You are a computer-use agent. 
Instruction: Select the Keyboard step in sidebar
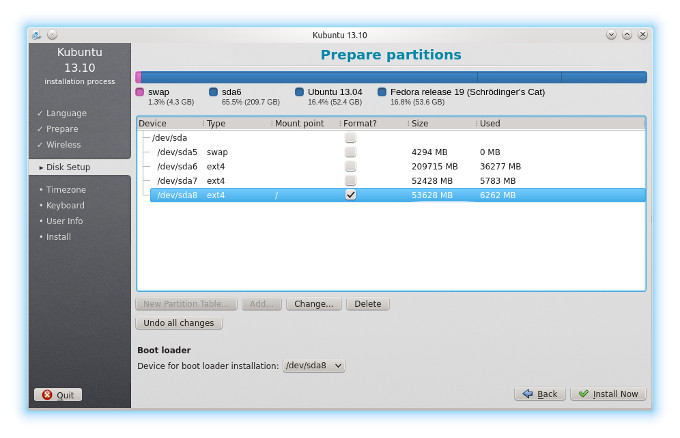[65, 206]
